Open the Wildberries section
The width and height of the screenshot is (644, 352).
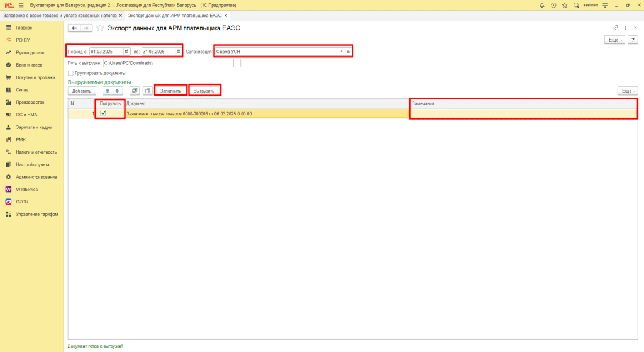[26, 190]
